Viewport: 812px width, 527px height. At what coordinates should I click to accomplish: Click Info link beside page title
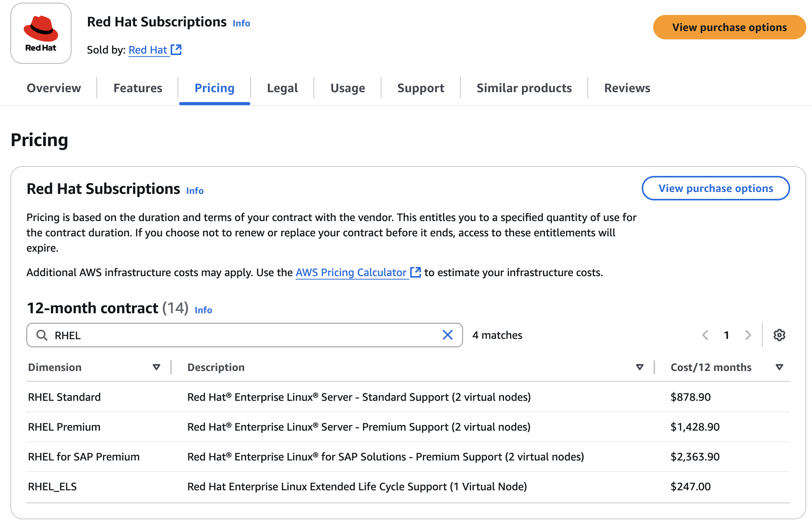[x=241, y=23]
